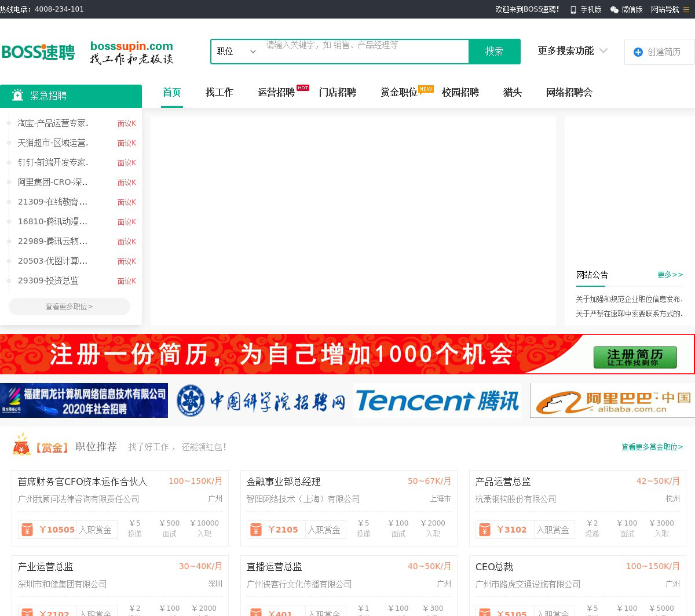This screenshot has width=695, height=616.
Task: Open the site navigation hamburger icon
Action: 686,10
